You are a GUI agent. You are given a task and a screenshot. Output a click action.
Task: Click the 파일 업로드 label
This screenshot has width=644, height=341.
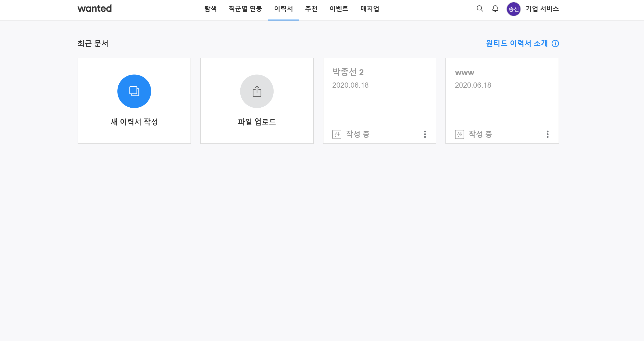tap(257, 122)
